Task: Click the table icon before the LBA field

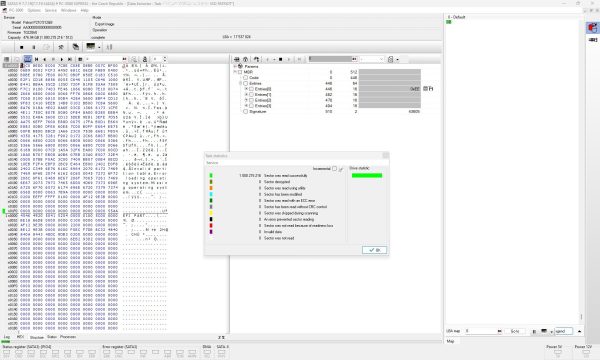Action: tap(80, 59)
